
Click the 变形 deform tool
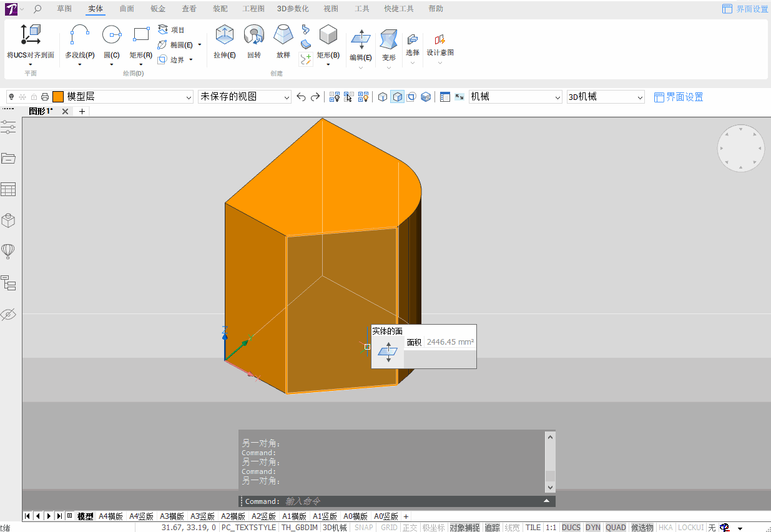pos(388,44)
